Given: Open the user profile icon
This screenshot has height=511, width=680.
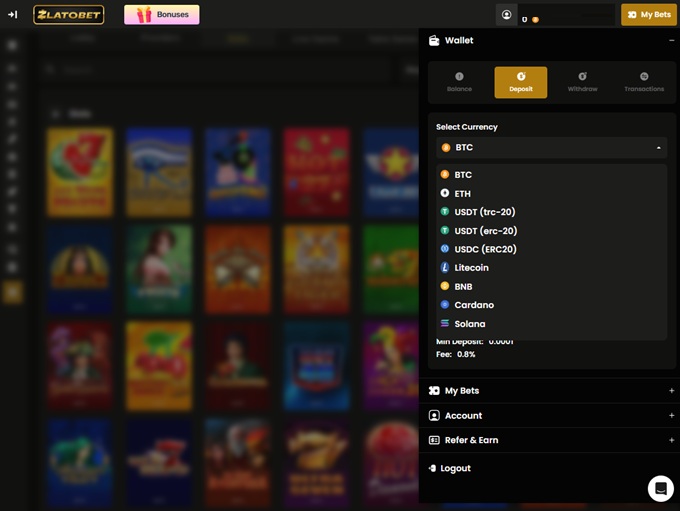Looking at the screenshot, I should pos(507,15).
